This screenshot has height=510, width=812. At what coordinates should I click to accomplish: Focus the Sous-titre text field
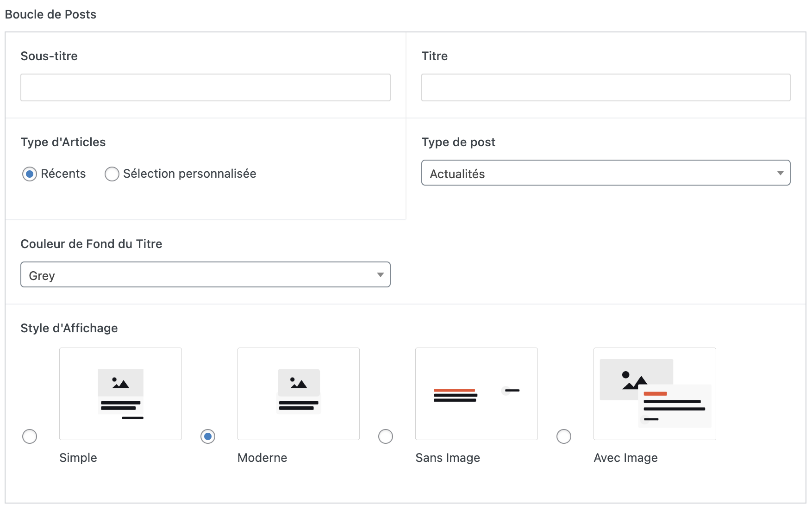coord(206,87)
